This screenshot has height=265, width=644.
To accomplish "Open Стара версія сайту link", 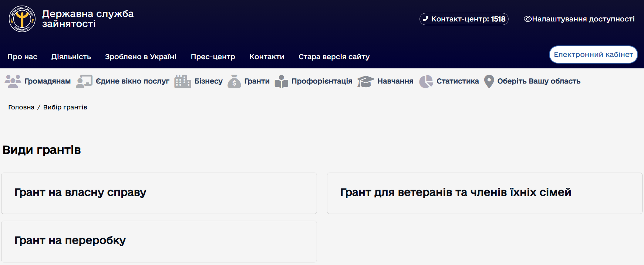I will (334, 57).
